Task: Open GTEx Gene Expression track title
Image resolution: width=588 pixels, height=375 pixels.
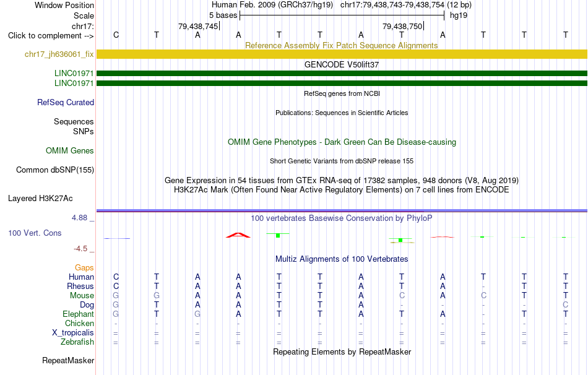Action: tap(342, 180)
